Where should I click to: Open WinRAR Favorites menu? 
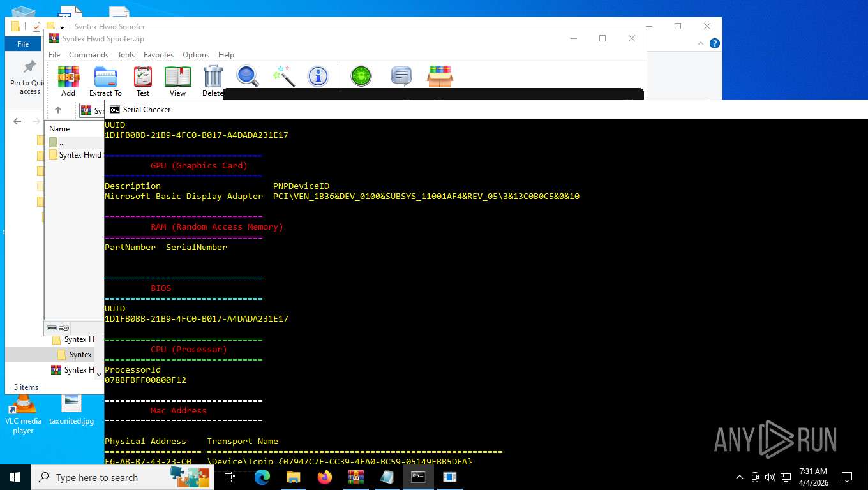click(x=158, y=55)
